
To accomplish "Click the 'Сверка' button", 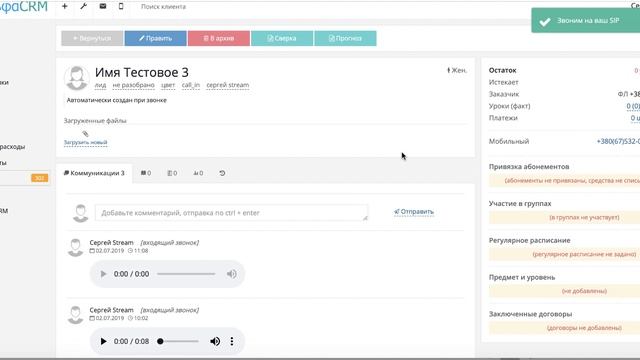I will 282,38.
